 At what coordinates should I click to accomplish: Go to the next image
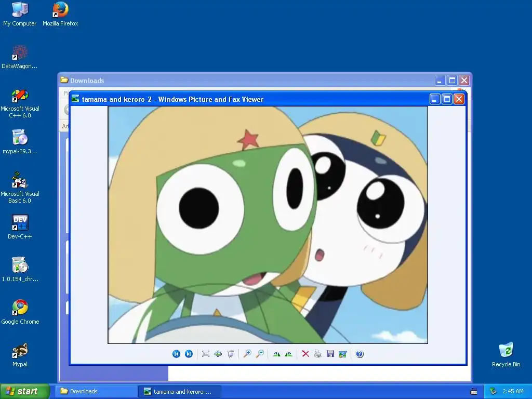coord(189,354)
